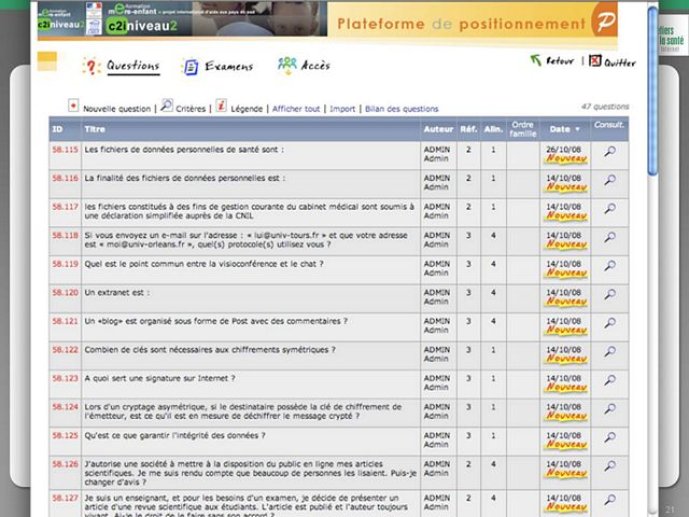
Task: Click the Titre column header
Action: pos(95,129)
